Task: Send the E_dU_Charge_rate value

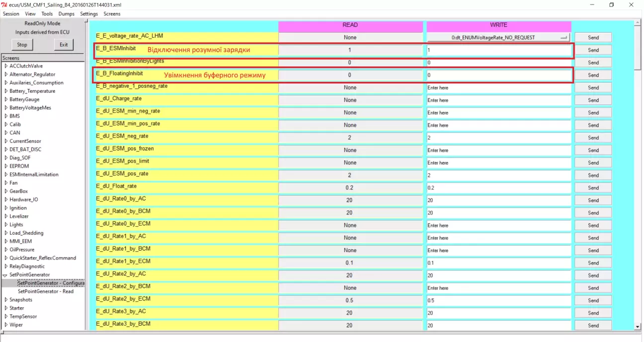Action: pyautogui.click(x=593, y=100)
